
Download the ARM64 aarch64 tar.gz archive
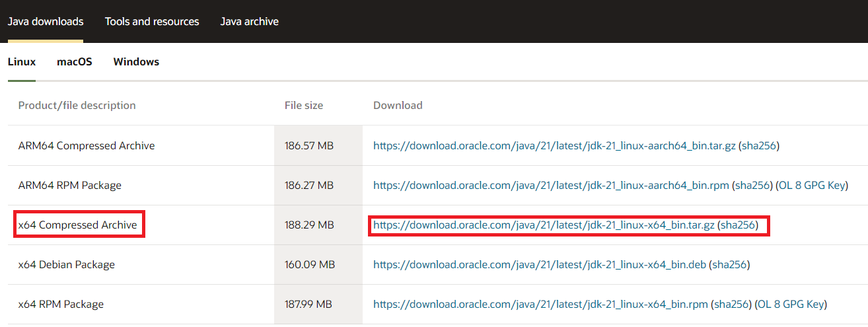click(554, 145)
